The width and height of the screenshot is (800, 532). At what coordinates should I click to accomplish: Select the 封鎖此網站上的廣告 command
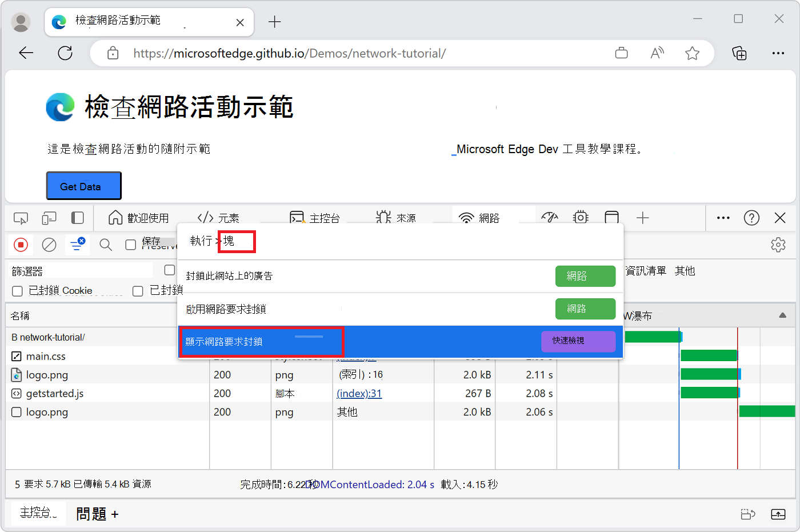pyautogui.click(x=400, y=276)
